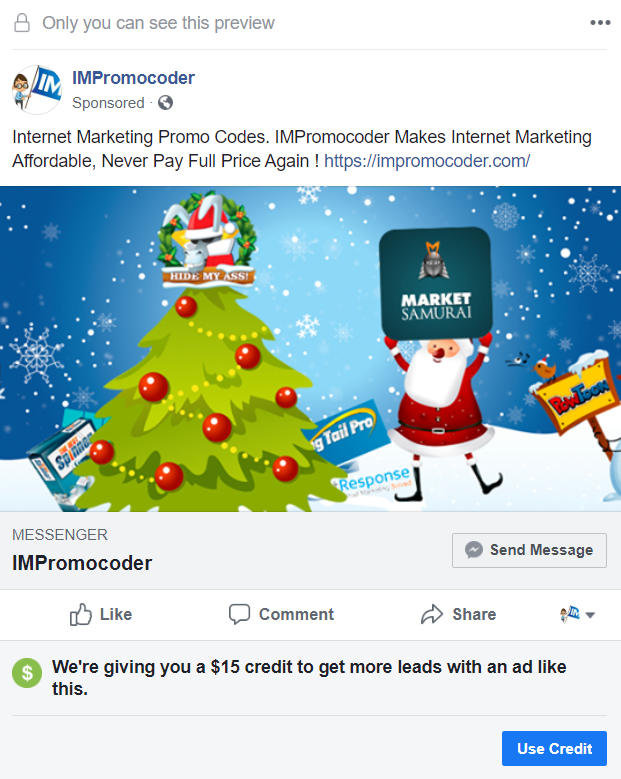The width and height of the screenshot is (621, 779).
Task: Open the IMPromocoder profile picture
Action: coord(37,90)
